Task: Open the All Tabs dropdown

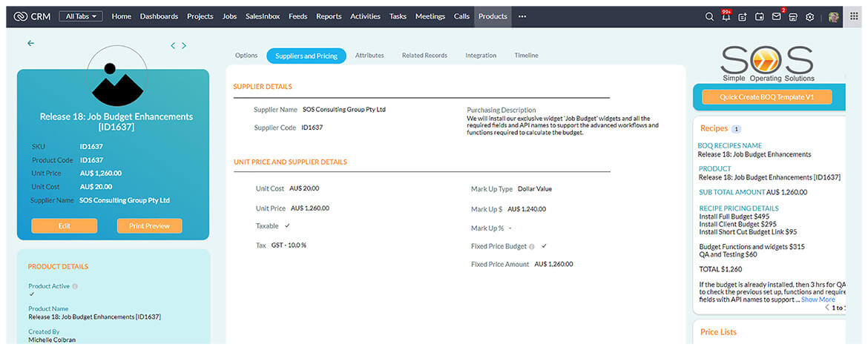Action: [x=81, y=16]
